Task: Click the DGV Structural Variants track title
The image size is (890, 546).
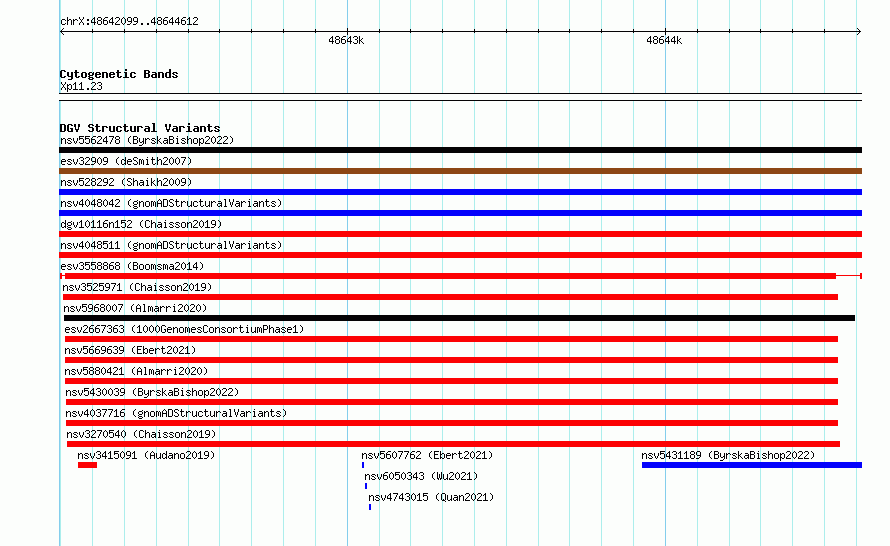Action: [140, 128]
